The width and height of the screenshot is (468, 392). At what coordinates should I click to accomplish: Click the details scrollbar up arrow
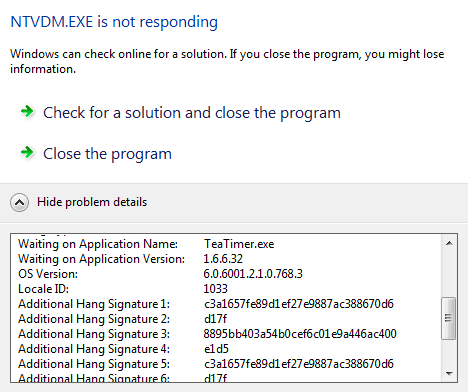tap(449, 243)
